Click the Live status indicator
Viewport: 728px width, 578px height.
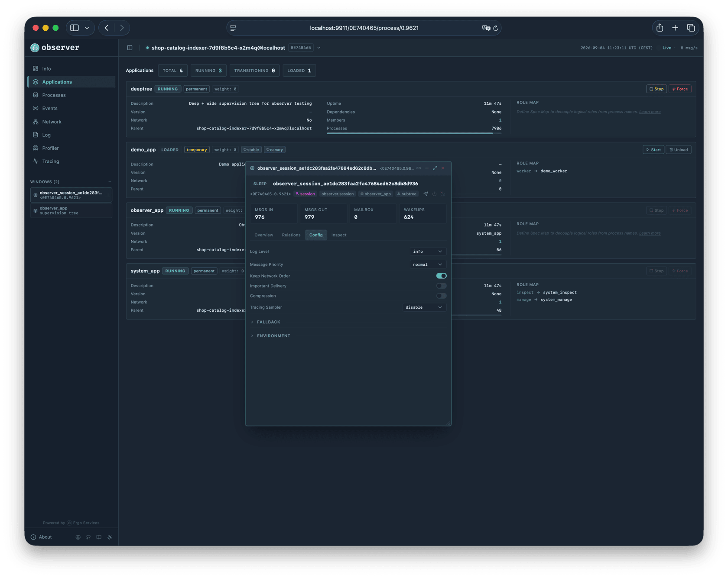[666, 48]
